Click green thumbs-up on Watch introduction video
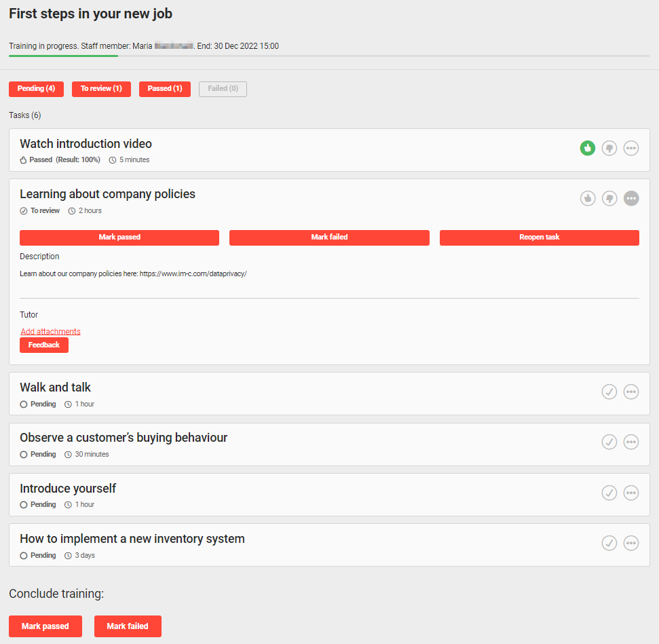 [587, 148]
